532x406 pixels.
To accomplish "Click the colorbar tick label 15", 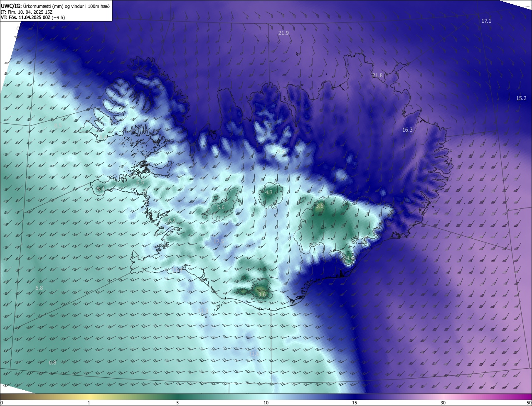I will 355,403.
